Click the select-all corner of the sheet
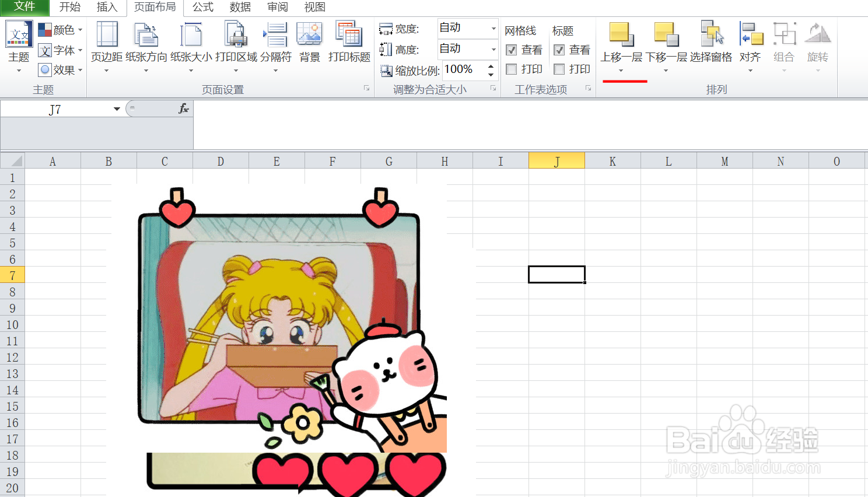This screenshot has height=497, width=868. click(12, 161)
